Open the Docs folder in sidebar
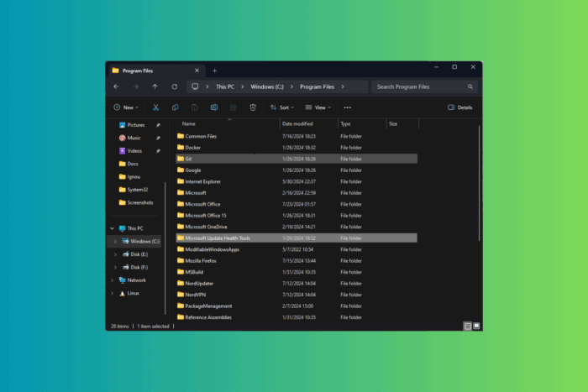588x392 pixels. tap(129, 164)
